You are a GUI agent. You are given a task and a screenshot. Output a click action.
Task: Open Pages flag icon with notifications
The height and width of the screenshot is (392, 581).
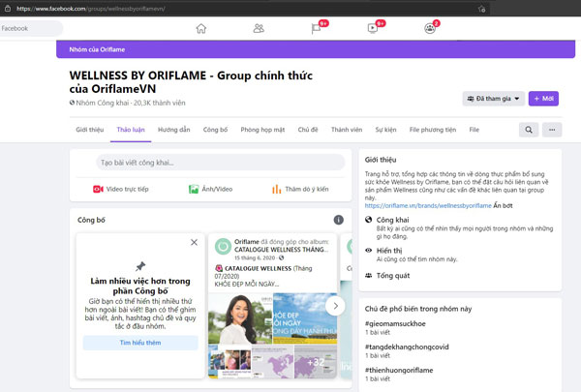point(316,28)
